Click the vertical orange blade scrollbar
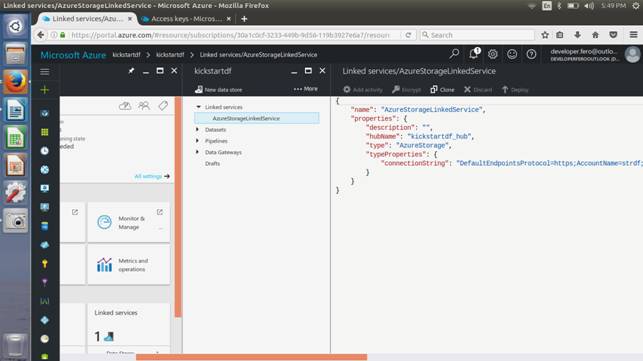This screenshot has width=643, height=361. tap(178, 206)
